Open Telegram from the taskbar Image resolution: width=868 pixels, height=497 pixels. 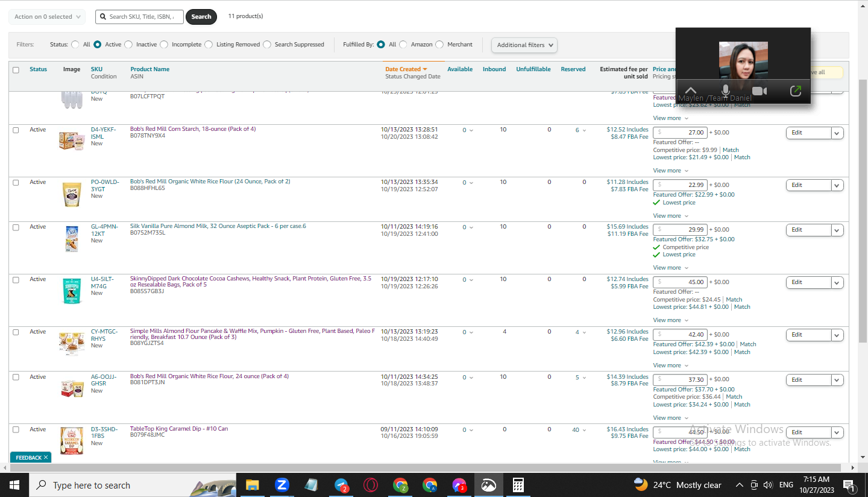point(341,485)
